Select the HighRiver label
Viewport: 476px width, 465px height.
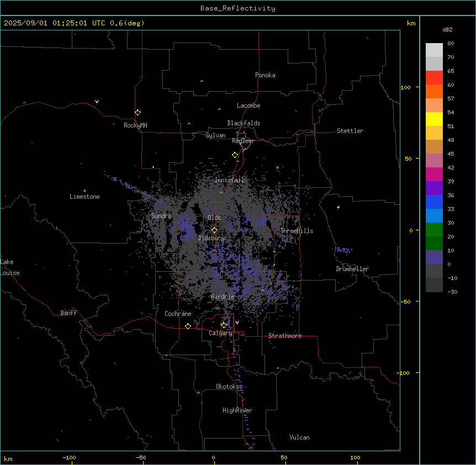(x=237, y=410)
